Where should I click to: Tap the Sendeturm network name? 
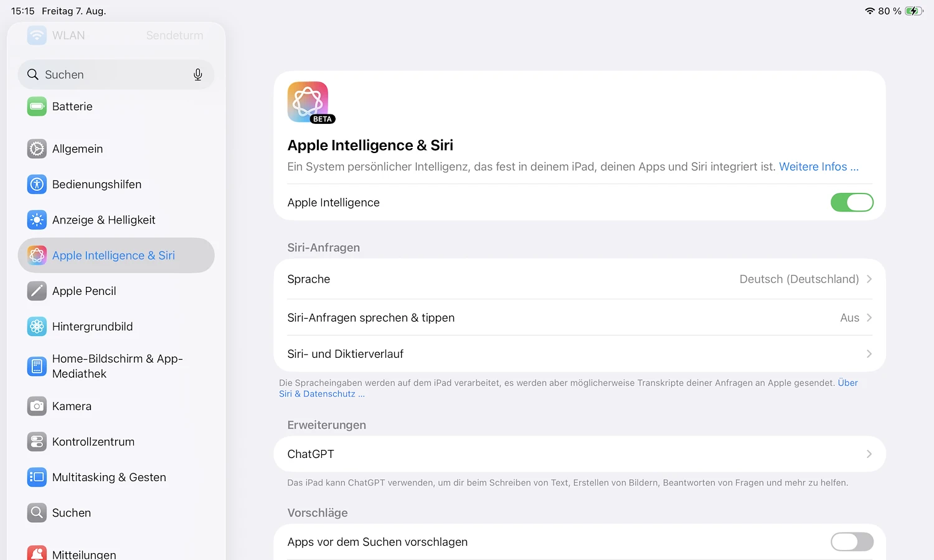[175, 35]
